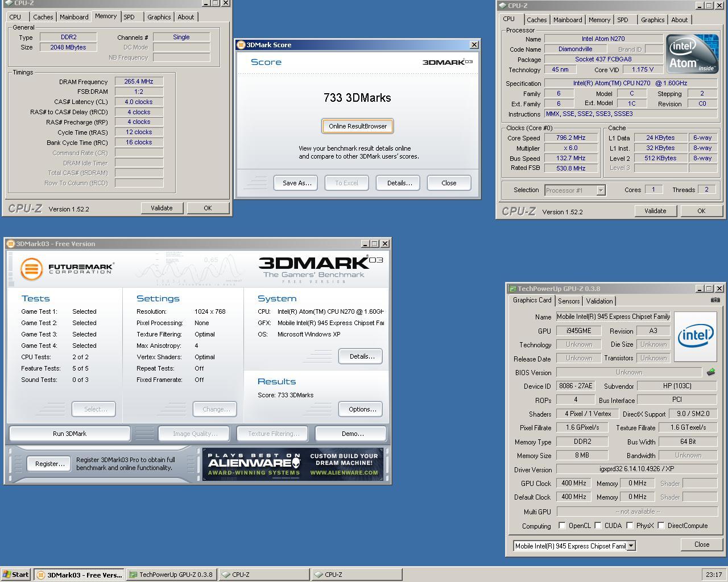Select the Graphics Card tab in GPU-Z
Image resolution: width=728 pixels, height=582 pixels.
pos(532,300)
